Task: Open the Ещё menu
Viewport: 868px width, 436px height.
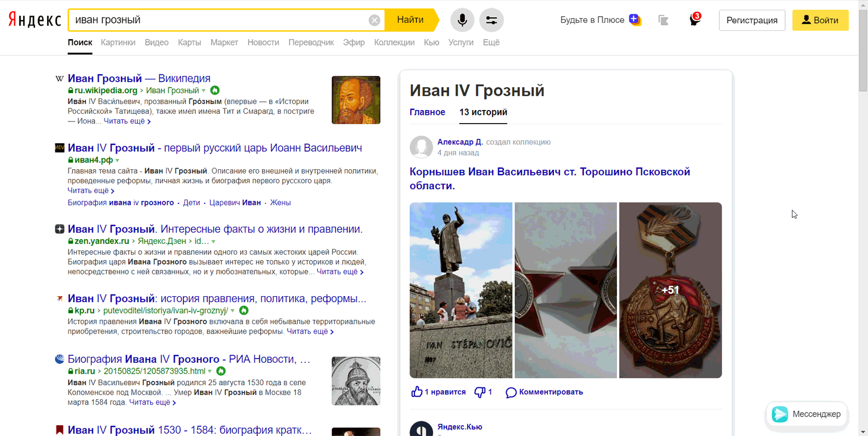Action: click(x=491, y=42)
